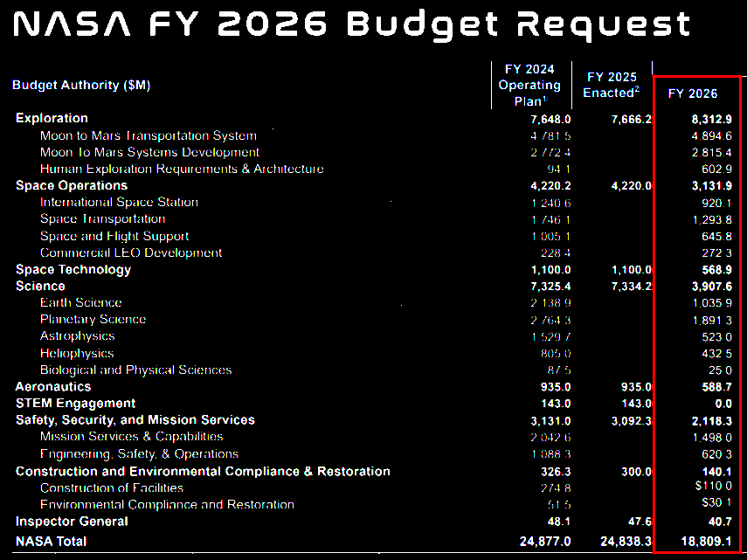This screenshot has height=560, width=747.
Task: Click the value 645.8 in FY 2026
Action: point(717,237)
